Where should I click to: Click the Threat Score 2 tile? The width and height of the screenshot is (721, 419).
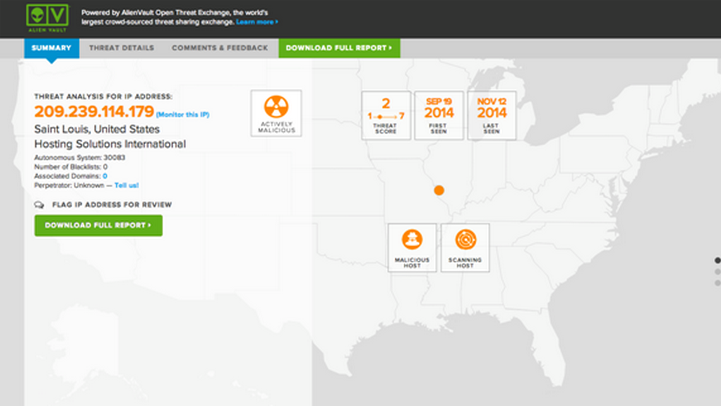pyautogui.click(x=386, y=115)
